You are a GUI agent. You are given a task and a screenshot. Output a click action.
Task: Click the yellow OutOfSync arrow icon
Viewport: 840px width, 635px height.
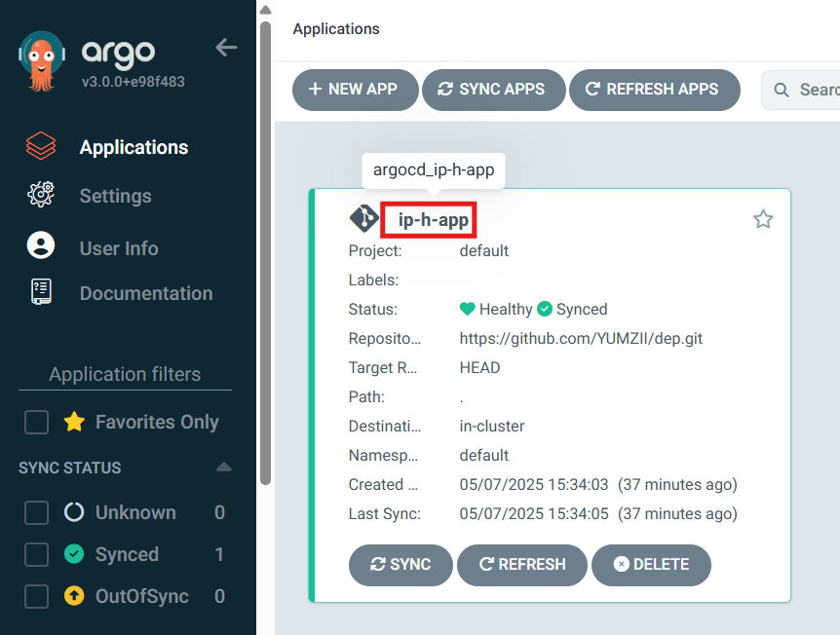click(x=74, y=596)
